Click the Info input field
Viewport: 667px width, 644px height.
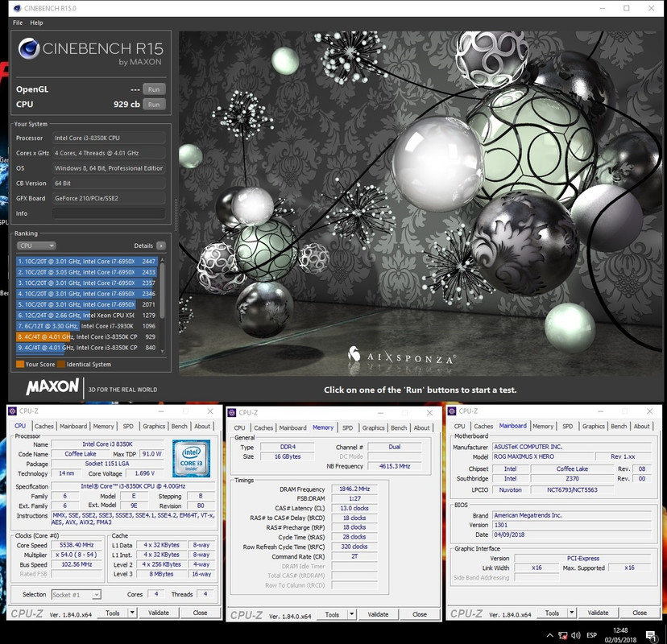pyautogui.click(x=109, y=213)
